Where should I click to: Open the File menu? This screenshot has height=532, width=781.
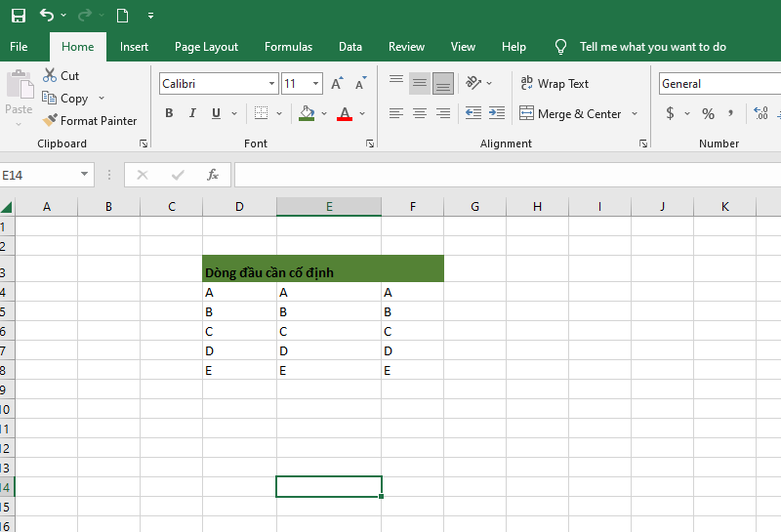pos(19,47)
